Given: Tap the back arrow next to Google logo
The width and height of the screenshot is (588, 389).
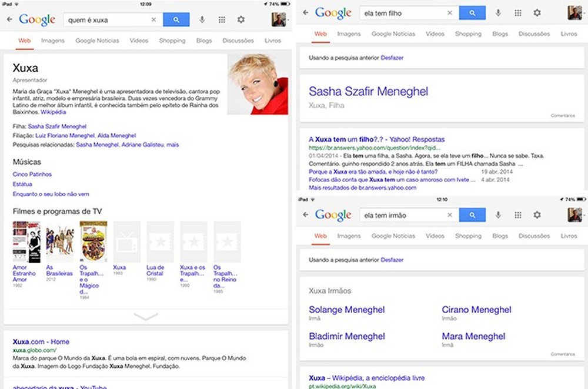Looking at the screenshot, I should click(9, 19).
